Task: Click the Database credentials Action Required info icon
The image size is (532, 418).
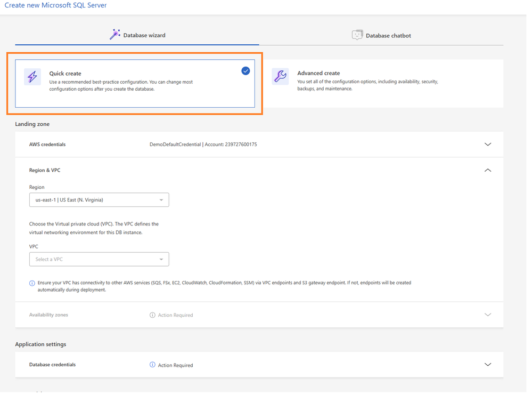Action: [x=152, y=365]
